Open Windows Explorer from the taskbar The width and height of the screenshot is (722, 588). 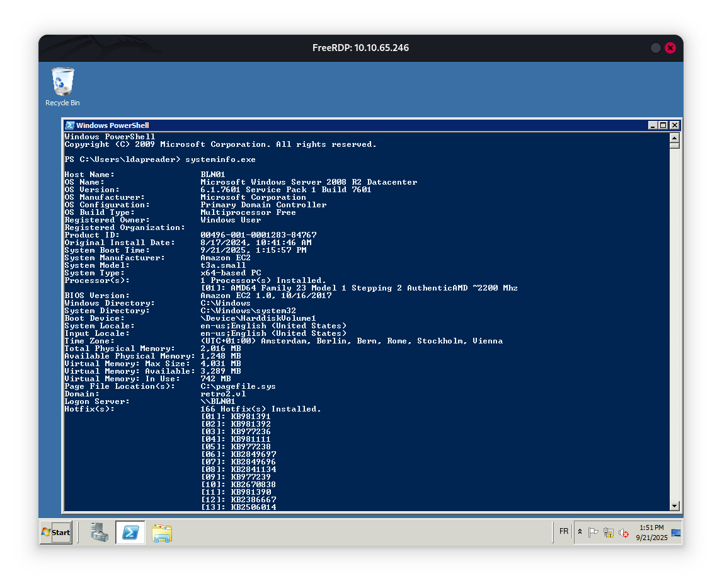(162, 533)
